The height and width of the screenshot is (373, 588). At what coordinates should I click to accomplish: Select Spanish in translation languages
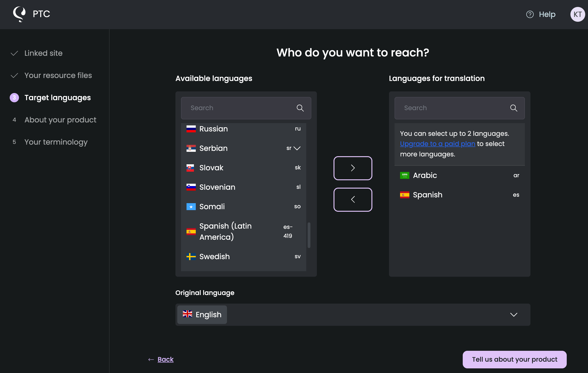tap(459, 195)
